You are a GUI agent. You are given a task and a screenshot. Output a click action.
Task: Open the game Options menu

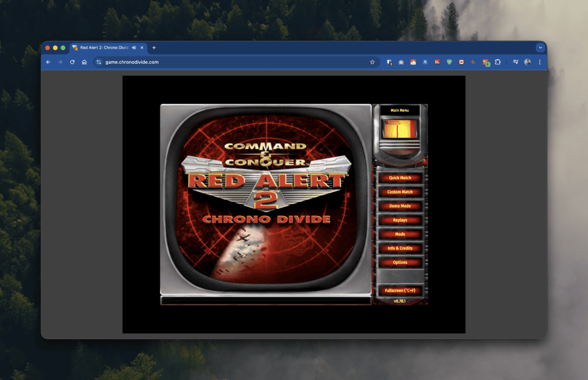(x=400, y=262)
